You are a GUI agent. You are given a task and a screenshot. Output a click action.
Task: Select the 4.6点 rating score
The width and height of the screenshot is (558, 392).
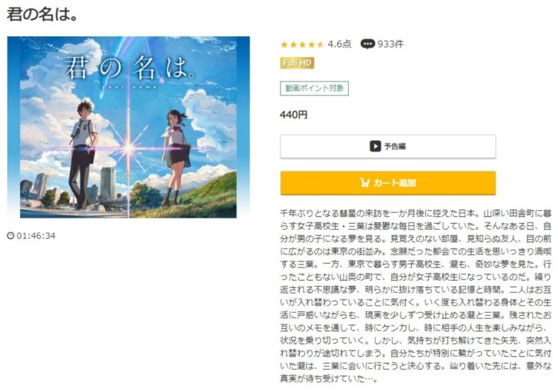click(339, 44)
